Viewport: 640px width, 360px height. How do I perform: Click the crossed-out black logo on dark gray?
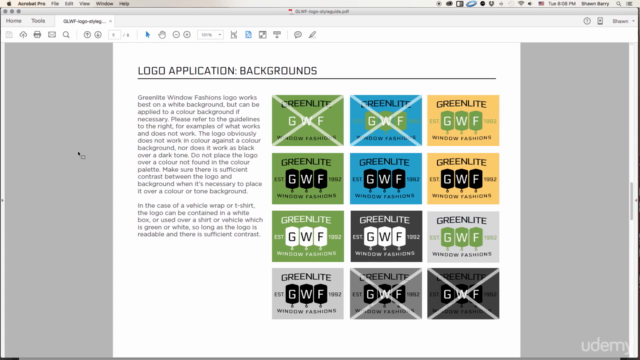[x=463, y=293]
